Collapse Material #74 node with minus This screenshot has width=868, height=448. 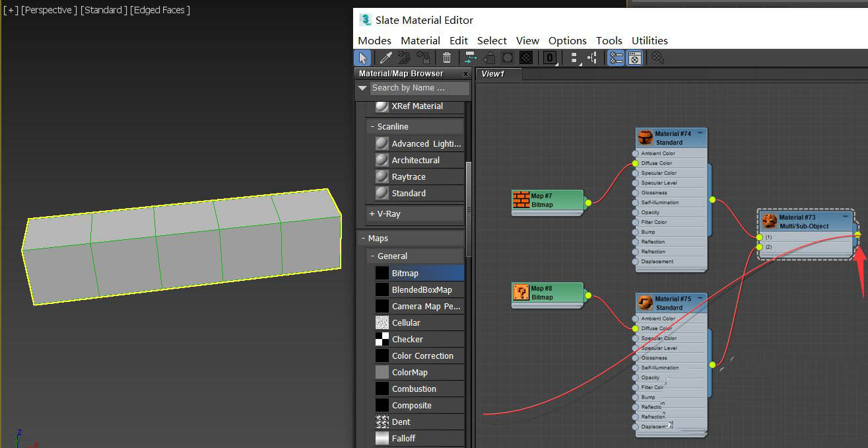(700, 133)
